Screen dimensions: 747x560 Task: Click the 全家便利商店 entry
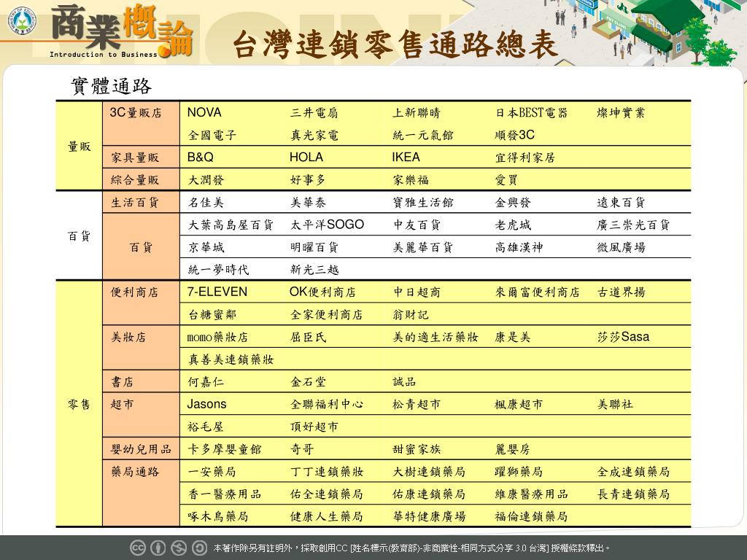pyautogui.click(x=326, y=314)
